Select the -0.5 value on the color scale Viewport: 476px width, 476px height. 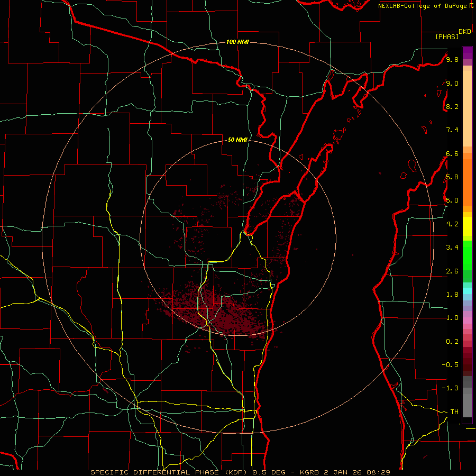click(x=450, y=365)
